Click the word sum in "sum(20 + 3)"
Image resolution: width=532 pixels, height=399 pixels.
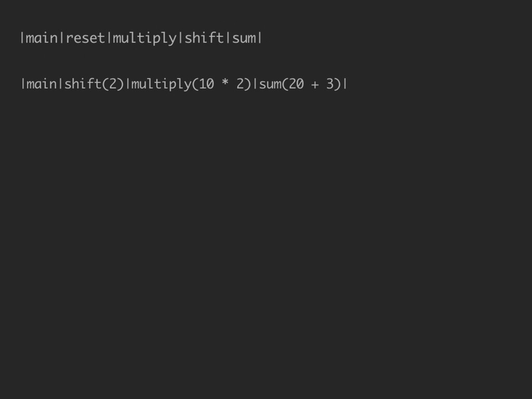[270, 84]
